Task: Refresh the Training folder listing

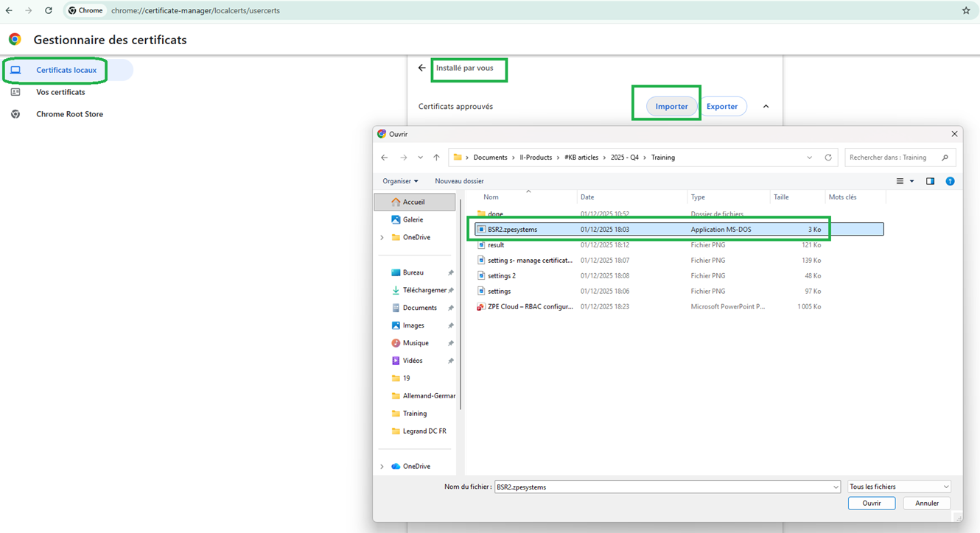Action: coord(828,158)
